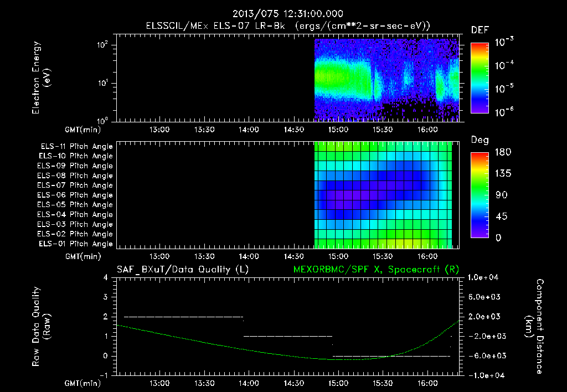Click the 2.0e+03 distance axis value
The height and width of the screenshot is (392, 567).
pos(484,317)
